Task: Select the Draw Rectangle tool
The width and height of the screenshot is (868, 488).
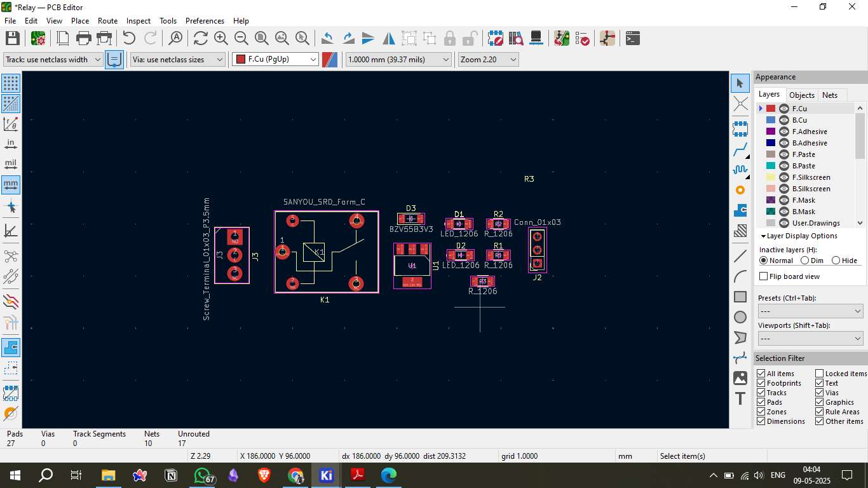Action: pos(740,297)
